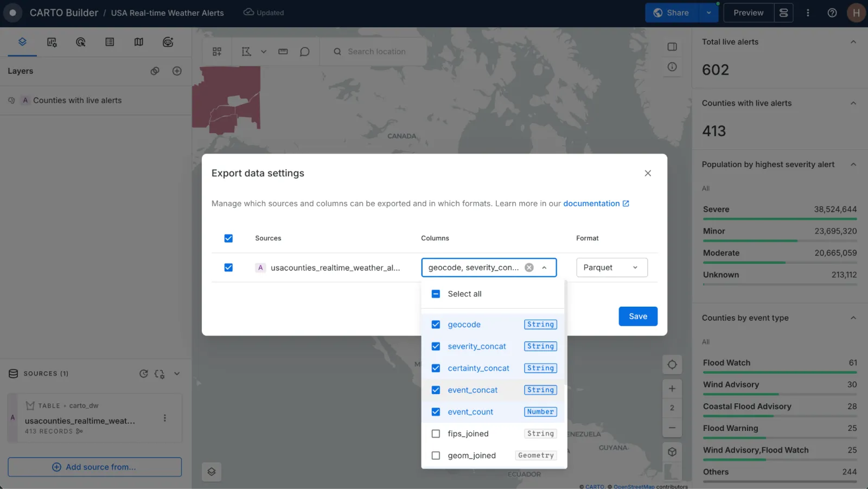Toggle the widgets panel layout icon
The height and width of the screenshot is (489, 868).
(672, 47)
